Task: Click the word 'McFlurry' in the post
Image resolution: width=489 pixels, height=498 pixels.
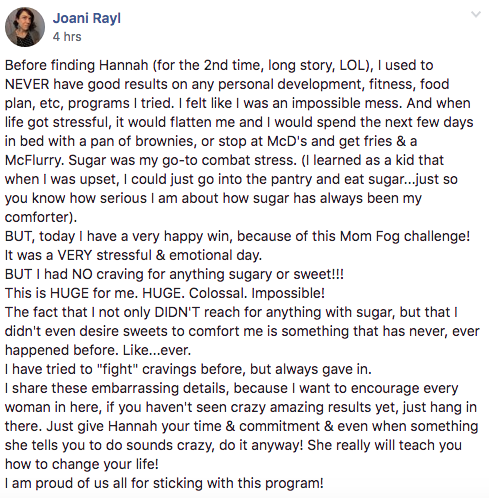Action: (33, 160)
